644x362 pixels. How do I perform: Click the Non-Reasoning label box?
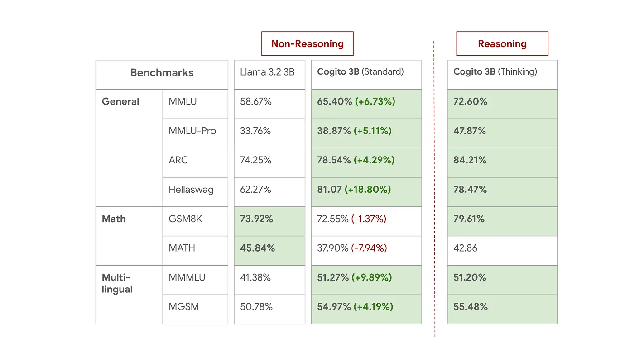pyautogui.click(x=307, y=44)
